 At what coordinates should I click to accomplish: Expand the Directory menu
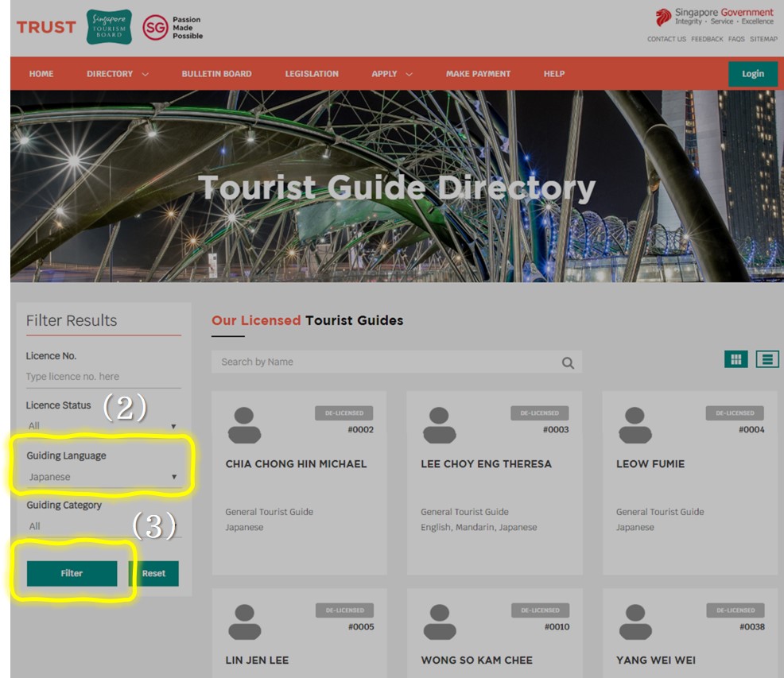(x=117, y=74)
